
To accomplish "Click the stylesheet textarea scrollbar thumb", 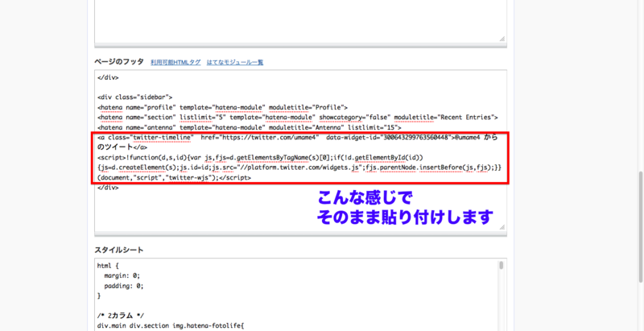I will tap(501, 265).
